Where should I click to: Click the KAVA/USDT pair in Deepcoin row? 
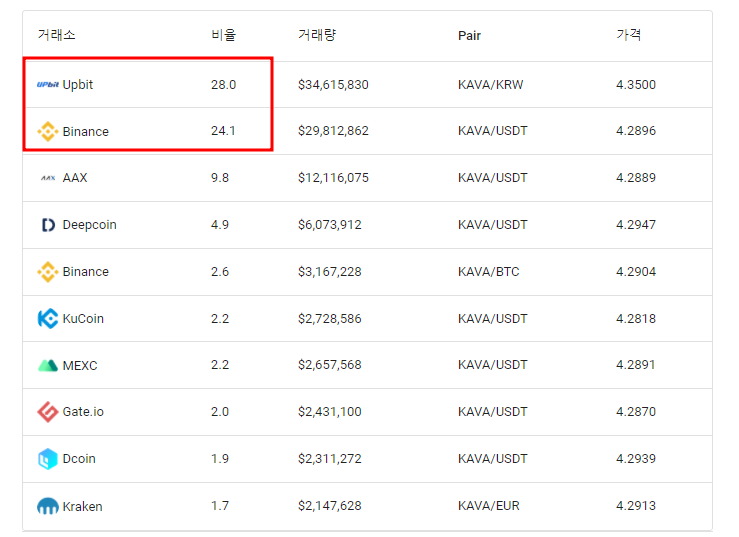pyautogui.click(x=493, y=225)
